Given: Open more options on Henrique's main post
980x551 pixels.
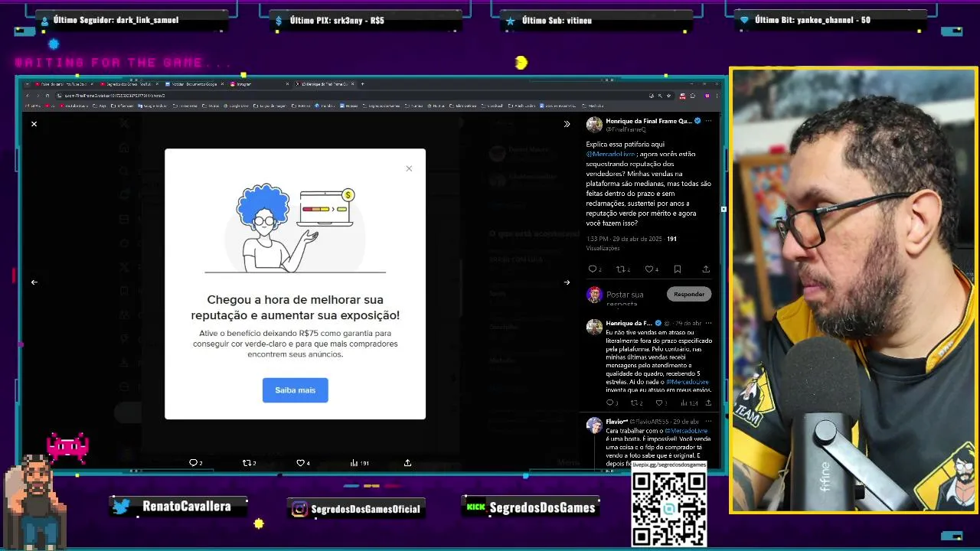Looking at the screenshot, I should 708,121.
